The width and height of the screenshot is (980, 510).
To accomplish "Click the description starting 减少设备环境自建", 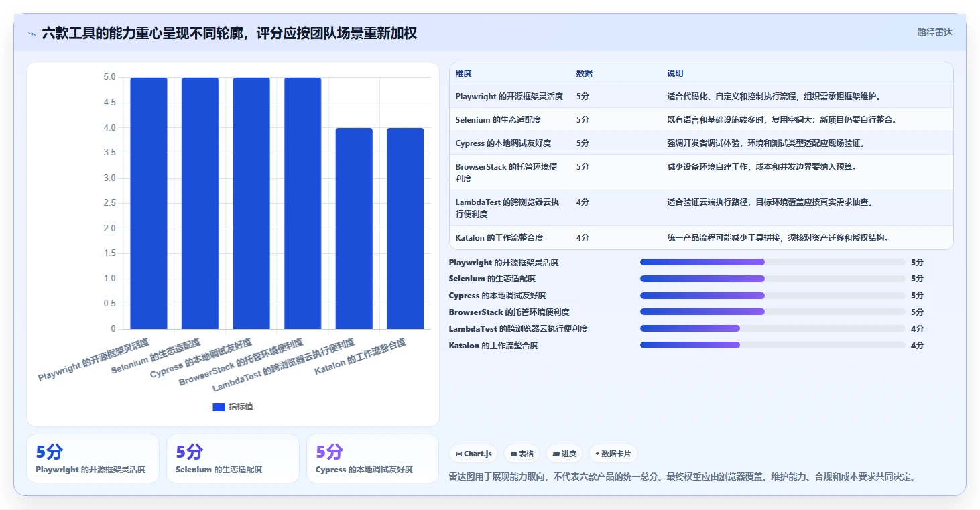I will [761, 167].
